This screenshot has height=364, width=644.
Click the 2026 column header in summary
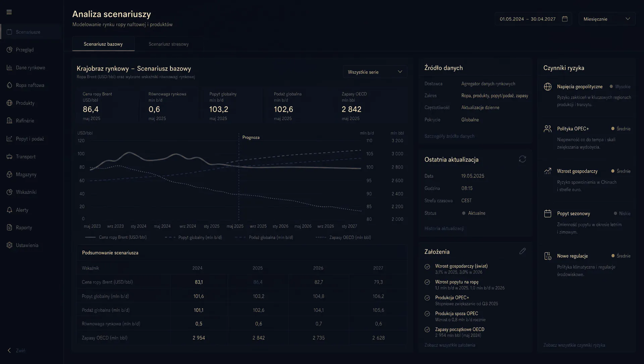pyautogui.click(x=318, y=268)
